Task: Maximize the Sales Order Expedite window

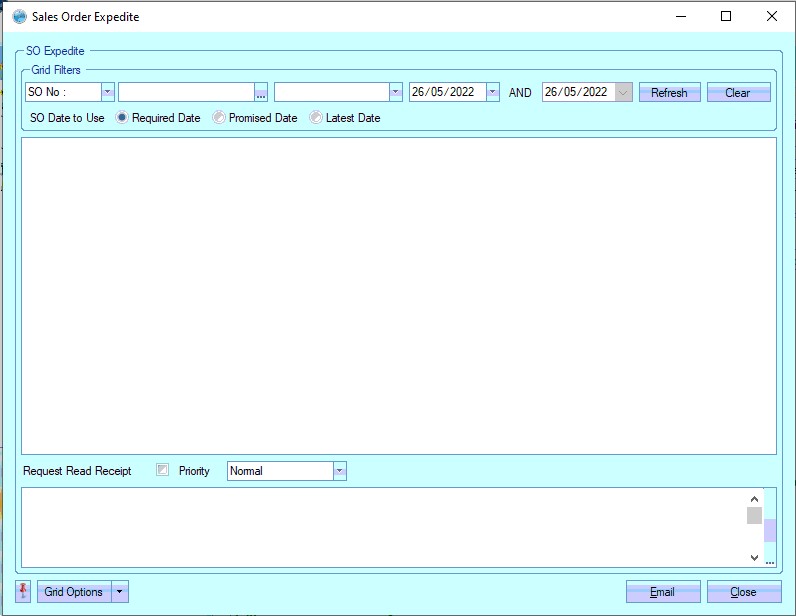Action: [726, 17]
